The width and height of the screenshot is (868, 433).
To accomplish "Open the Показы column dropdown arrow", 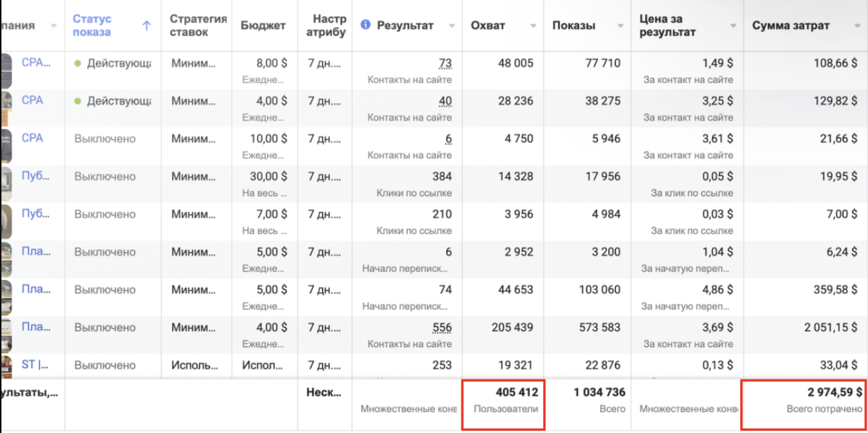I will click(619, 26).
